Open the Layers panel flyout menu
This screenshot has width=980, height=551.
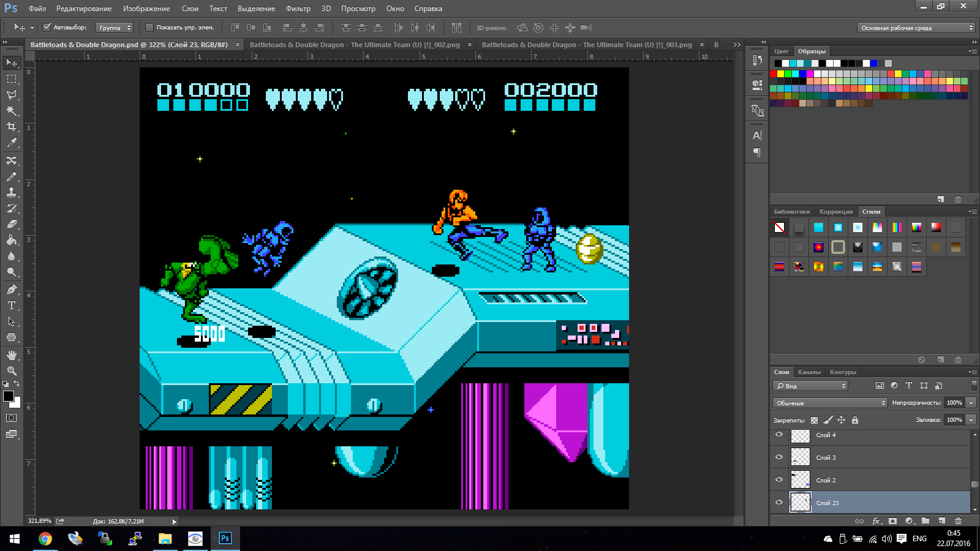coord(973,372)
